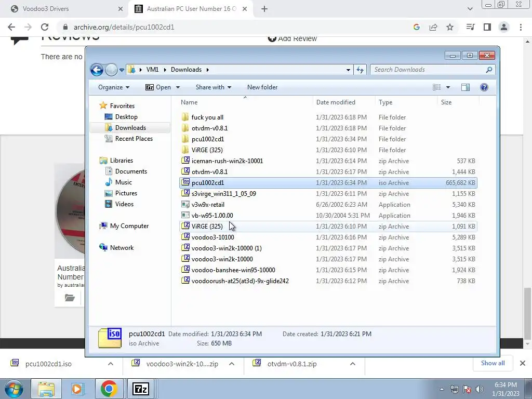The width and height of the screenshot is (532, 399).
Task: Expand the view options dropdown arrow
Action: coord(448,87)
